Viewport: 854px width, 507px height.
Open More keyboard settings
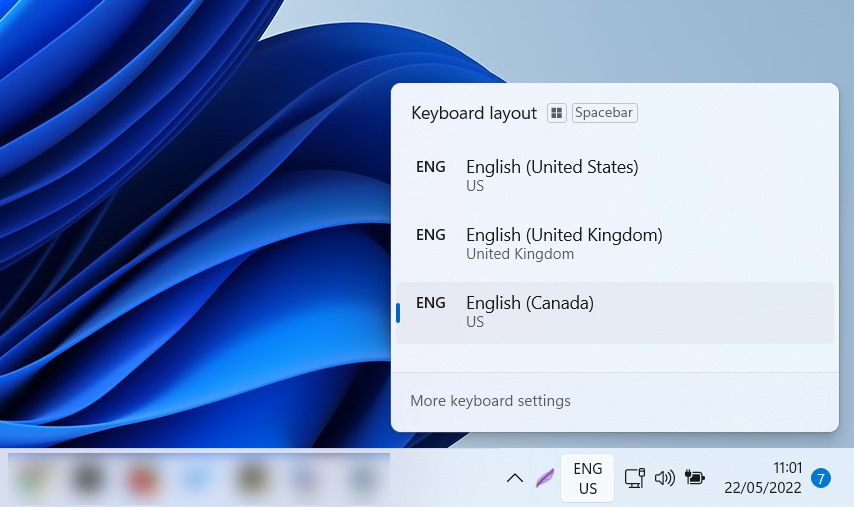point(490,401)
